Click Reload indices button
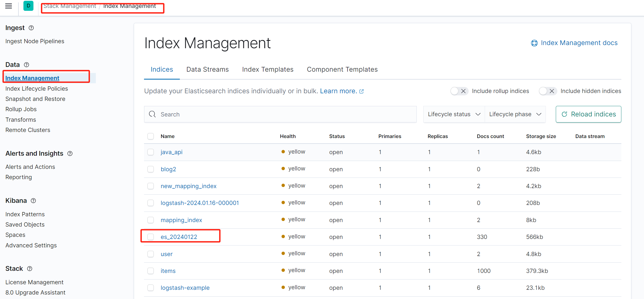Screen dimensions: 644x299 point(588,114)
